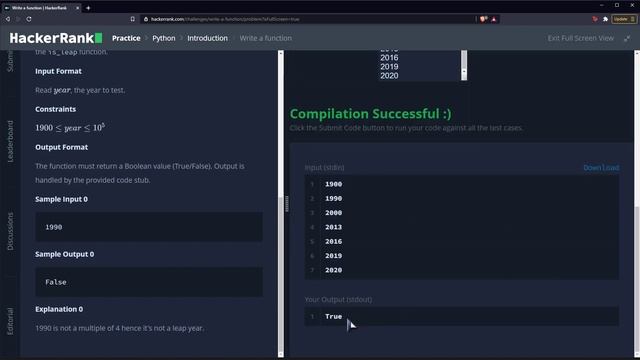Viewport: 640px width, 360px height.
Task: Go to Introduction breadcrumb
Action: pos(207,38)
